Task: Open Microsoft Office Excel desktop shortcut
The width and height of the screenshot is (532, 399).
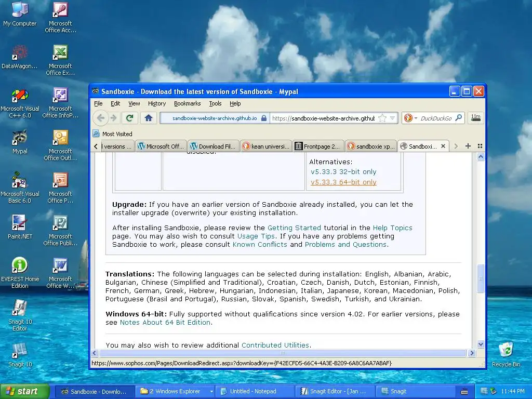Action: coord(60,60)
